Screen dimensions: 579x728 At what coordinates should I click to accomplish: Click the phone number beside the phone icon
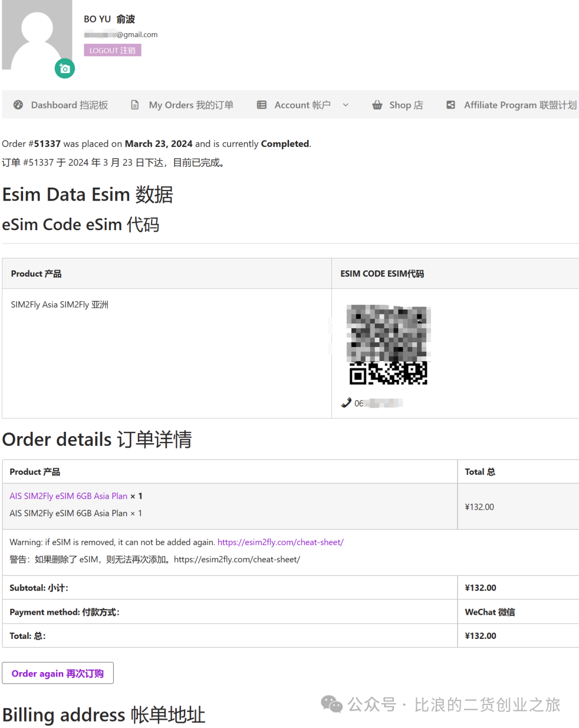(378, 403)
